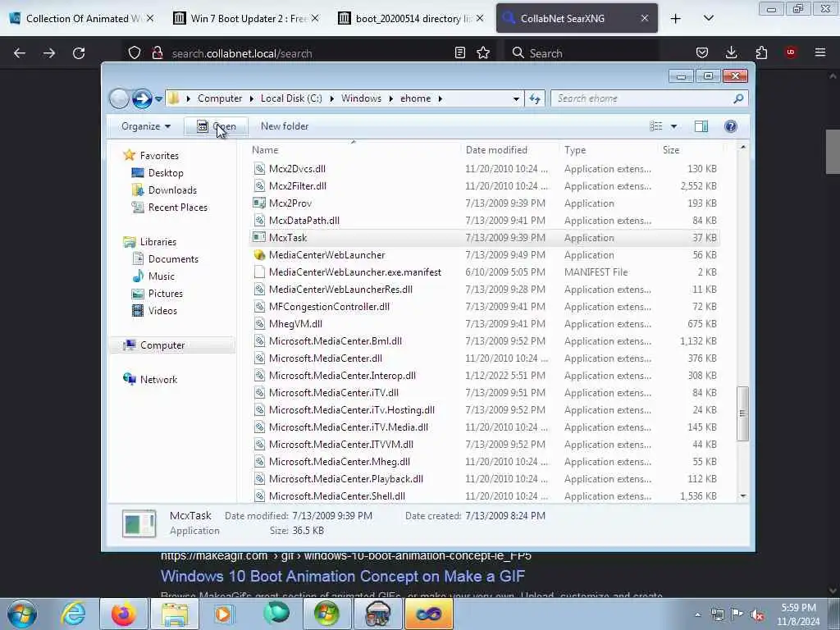Select the MediaCenterWebLauncher application icon
840x630 pixels.
[259, 255]
